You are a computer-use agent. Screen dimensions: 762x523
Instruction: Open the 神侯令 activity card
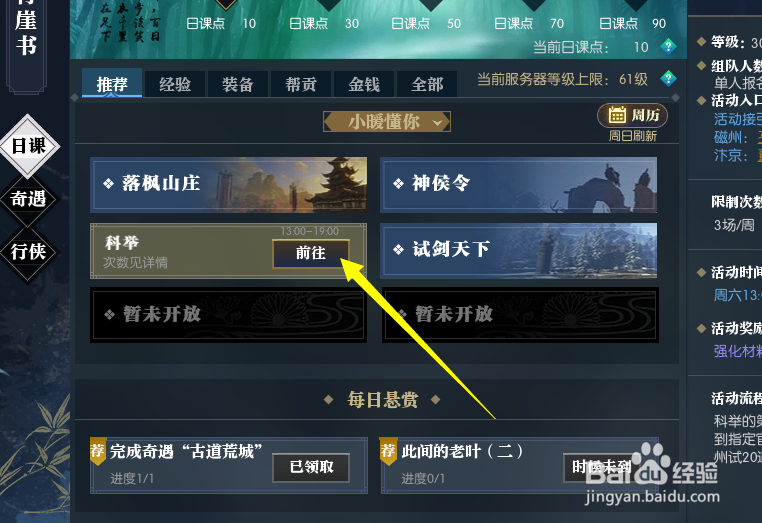pyautogui.click(x=519, y=185)
